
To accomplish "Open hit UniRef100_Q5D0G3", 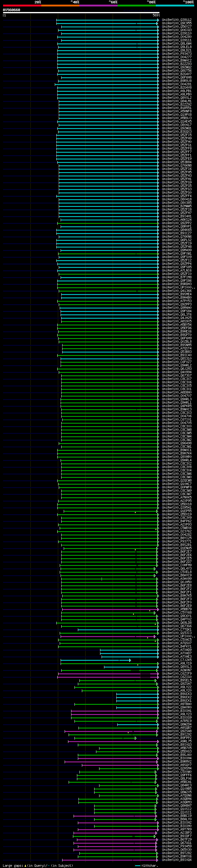I will point(177,751).
